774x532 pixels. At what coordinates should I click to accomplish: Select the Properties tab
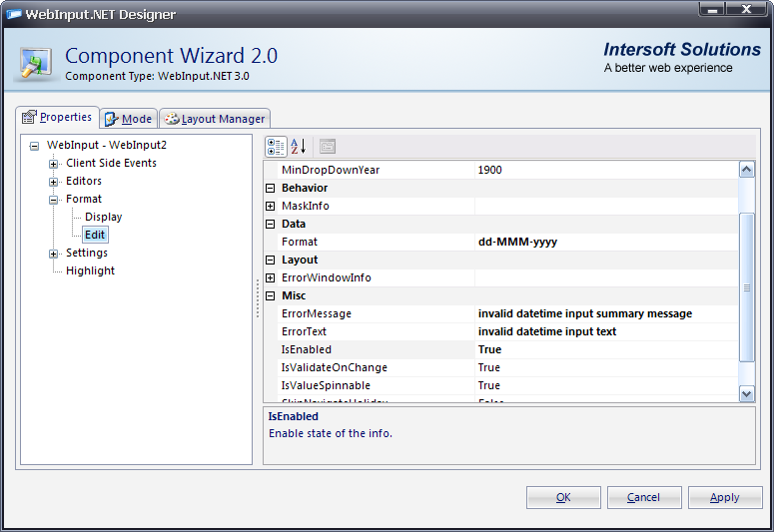point(57,118)
